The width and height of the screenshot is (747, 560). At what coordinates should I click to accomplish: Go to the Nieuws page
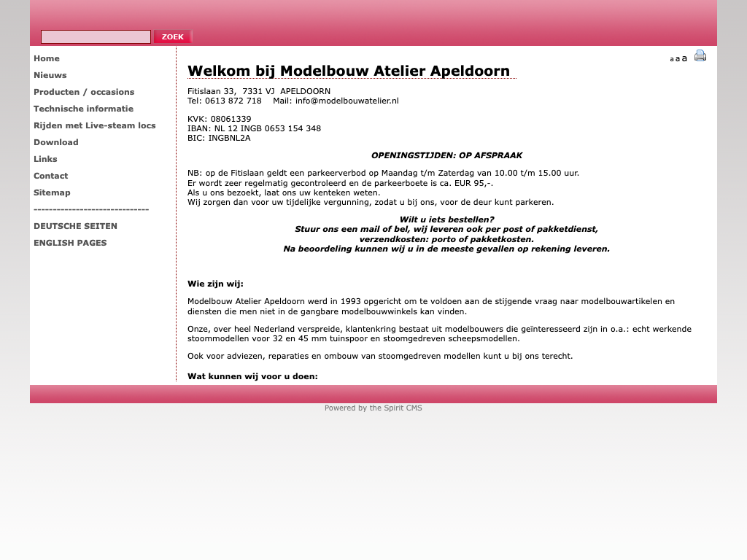click(50, 75)
